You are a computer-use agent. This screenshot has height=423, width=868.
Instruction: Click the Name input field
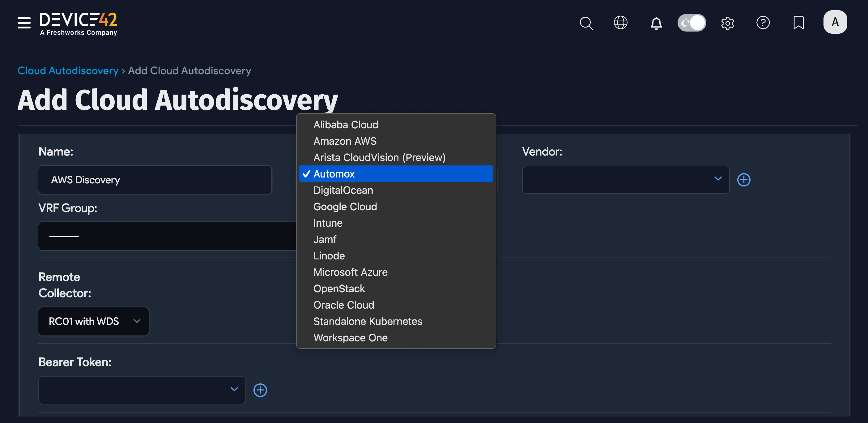click(x=155, y=180)
